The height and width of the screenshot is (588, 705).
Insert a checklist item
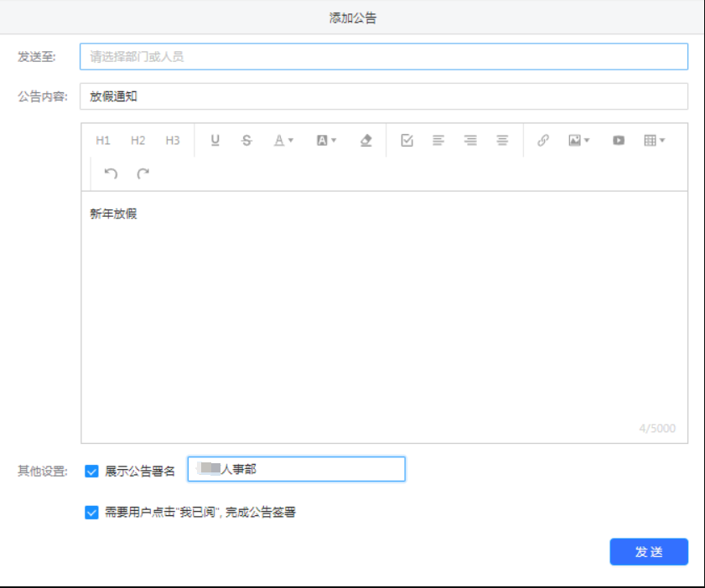click(x=407, y=141)
